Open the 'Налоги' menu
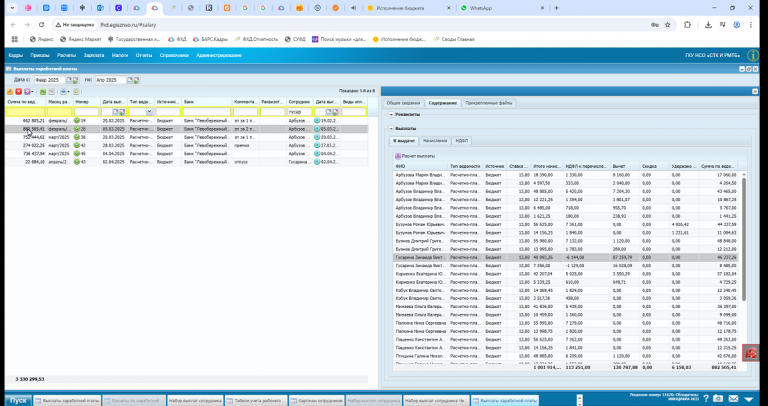 (x=120, y=55)
